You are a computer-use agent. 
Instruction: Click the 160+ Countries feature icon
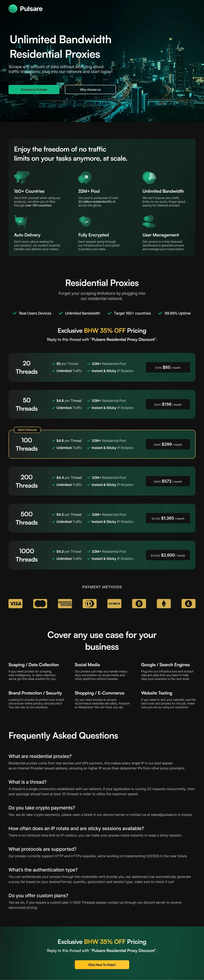point(21,177)
